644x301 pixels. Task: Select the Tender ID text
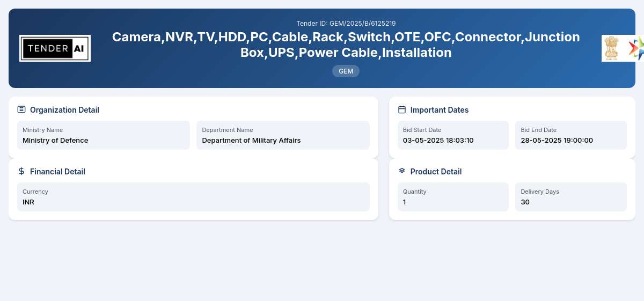pos(346,23)
